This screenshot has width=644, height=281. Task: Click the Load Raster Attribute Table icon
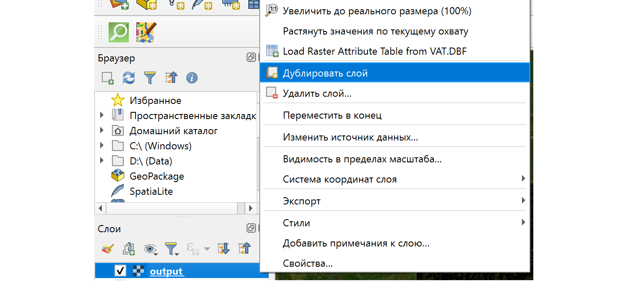tap(272, 51)
